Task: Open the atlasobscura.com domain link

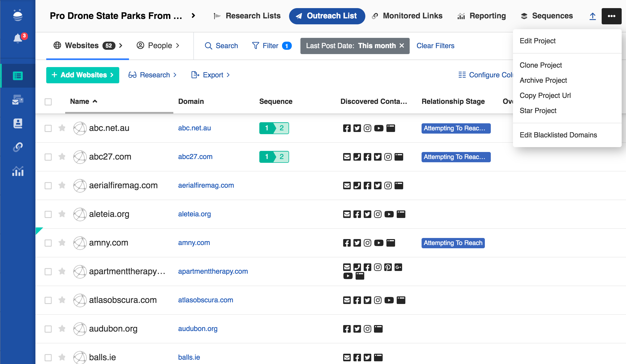Action: 206,300
